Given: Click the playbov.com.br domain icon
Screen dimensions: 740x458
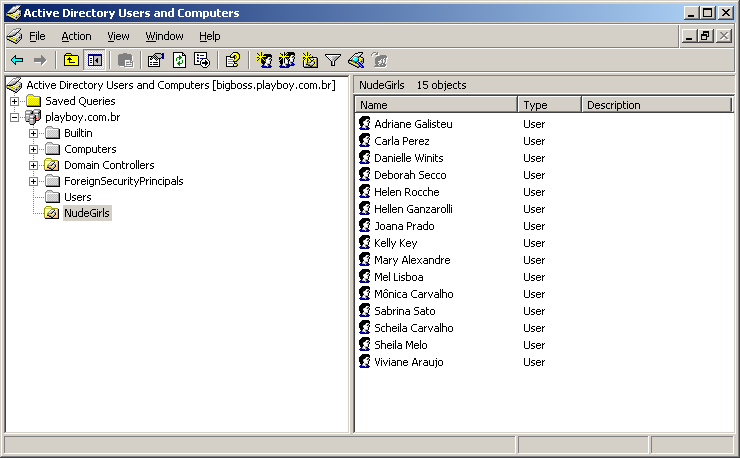Looking at the screenshot, I should tap(33, 117).
